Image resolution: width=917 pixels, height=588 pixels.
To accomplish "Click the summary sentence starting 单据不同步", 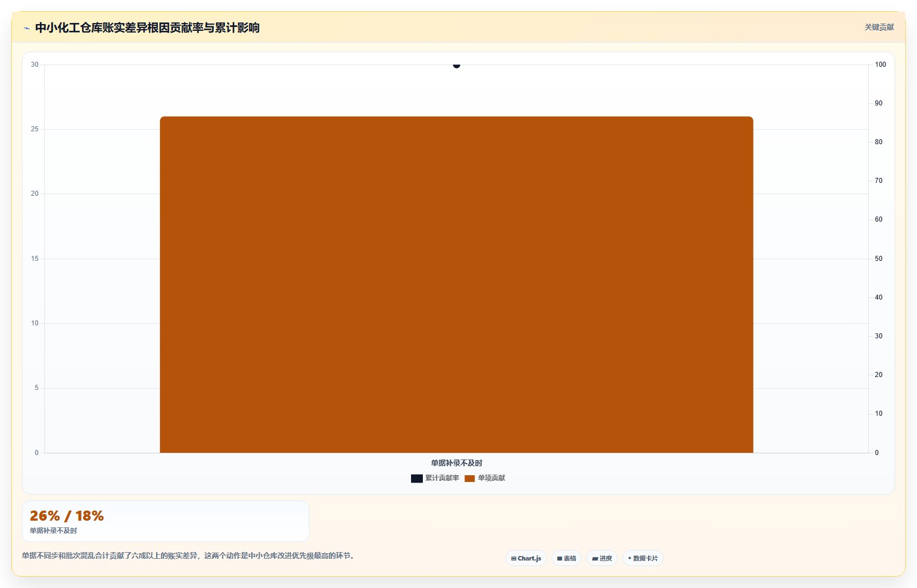I will pos(189,555).
